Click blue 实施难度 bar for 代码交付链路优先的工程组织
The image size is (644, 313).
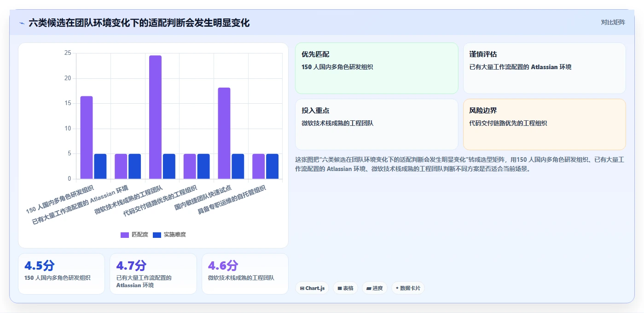pyautogui.click(x=203, y=166)
